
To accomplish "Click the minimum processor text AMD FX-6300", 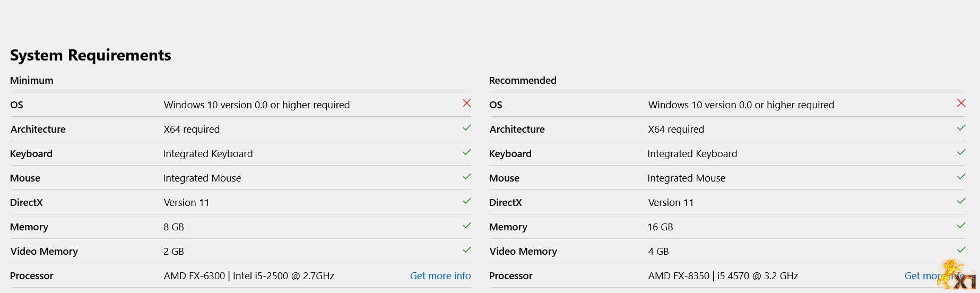I will tap(194, 276).
